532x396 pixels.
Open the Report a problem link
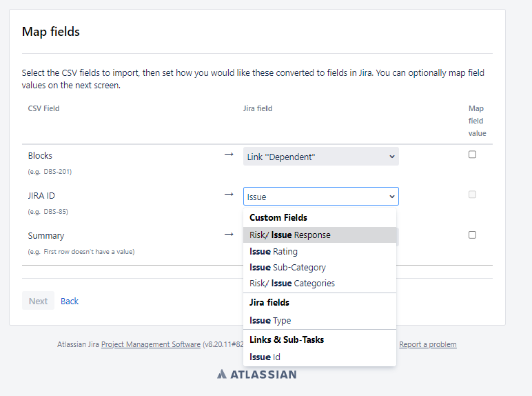pyautogui.click(x=427, y=344)
